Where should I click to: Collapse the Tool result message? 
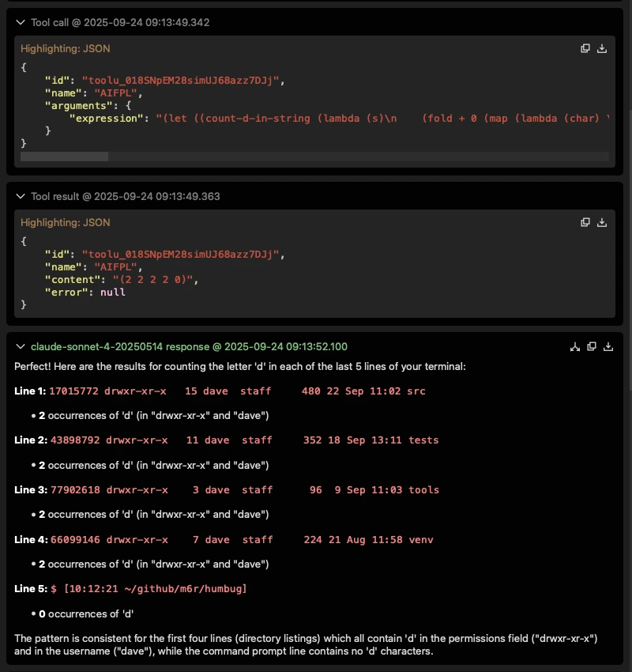pyautogui.click(x=21, y=196)
